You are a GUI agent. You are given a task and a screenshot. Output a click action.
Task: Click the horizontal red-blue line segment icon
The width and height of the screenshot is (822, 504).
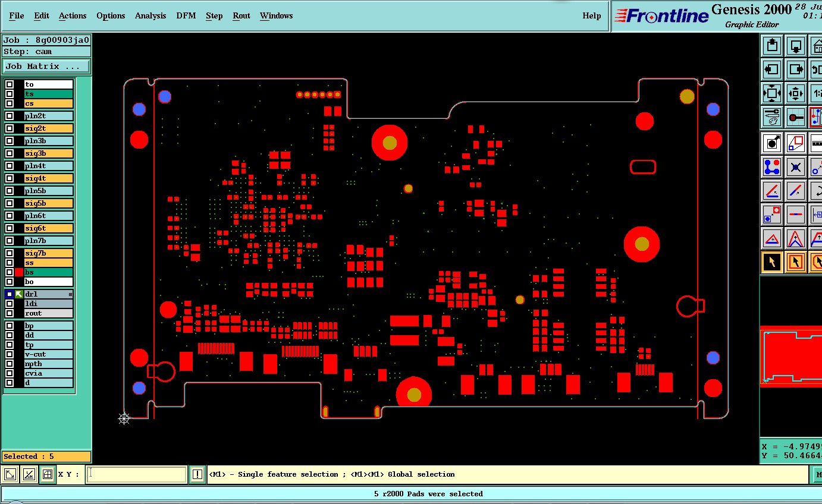click(x=796, y=215)
